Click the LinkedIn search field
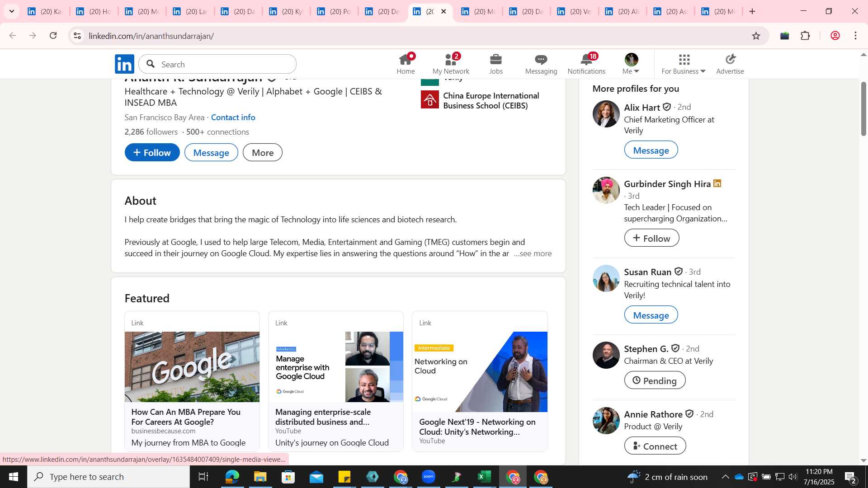Viewport: 868px width, 488px height. click(x=217, y=64)
